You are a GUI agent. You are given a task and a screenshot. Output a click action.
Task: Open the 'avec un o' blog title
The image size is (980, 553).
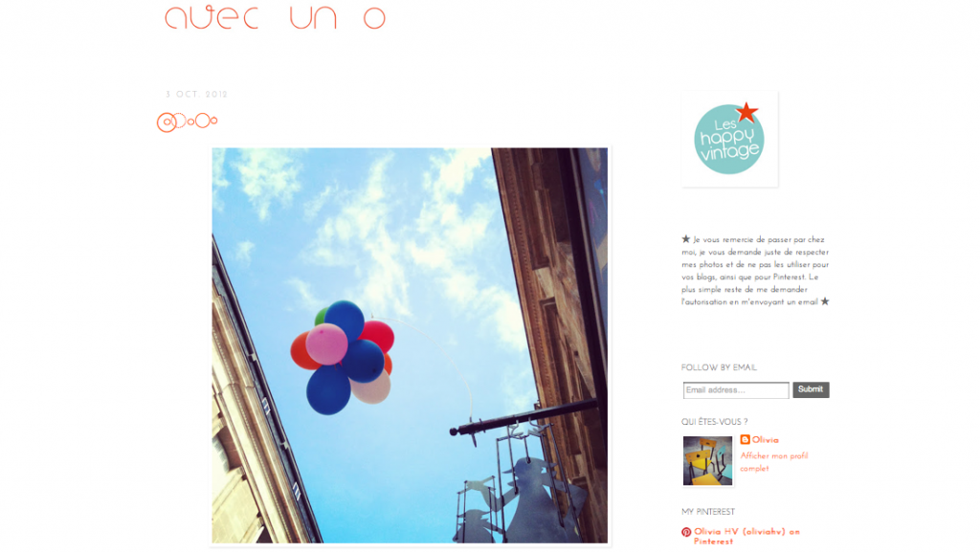click(x=275, y=17)
